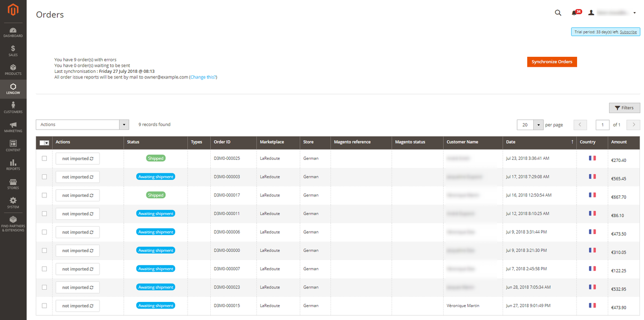Viewport: 644px width, 320px height.
Task: Open Customers from the sidebar
Action: click(13, 108)
